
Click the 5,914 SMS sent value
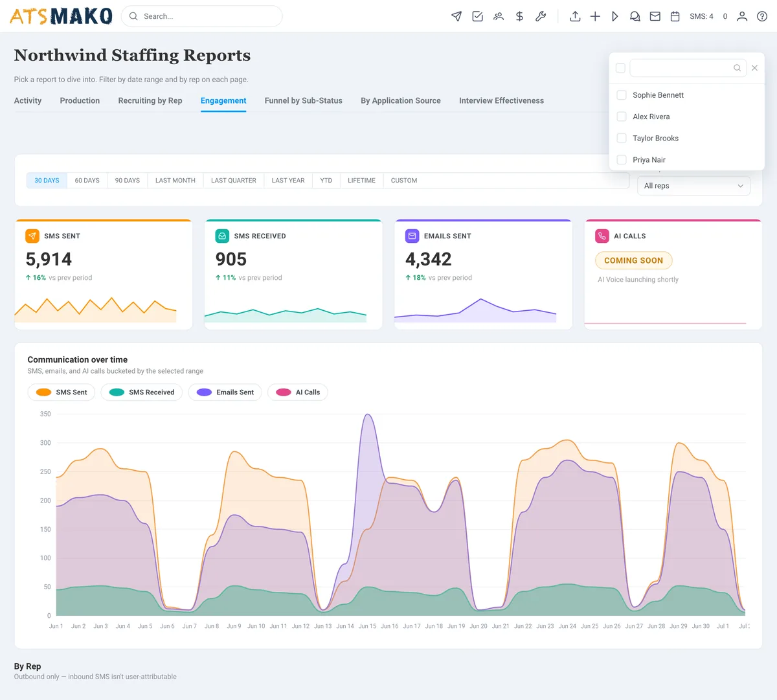point(49,259)
